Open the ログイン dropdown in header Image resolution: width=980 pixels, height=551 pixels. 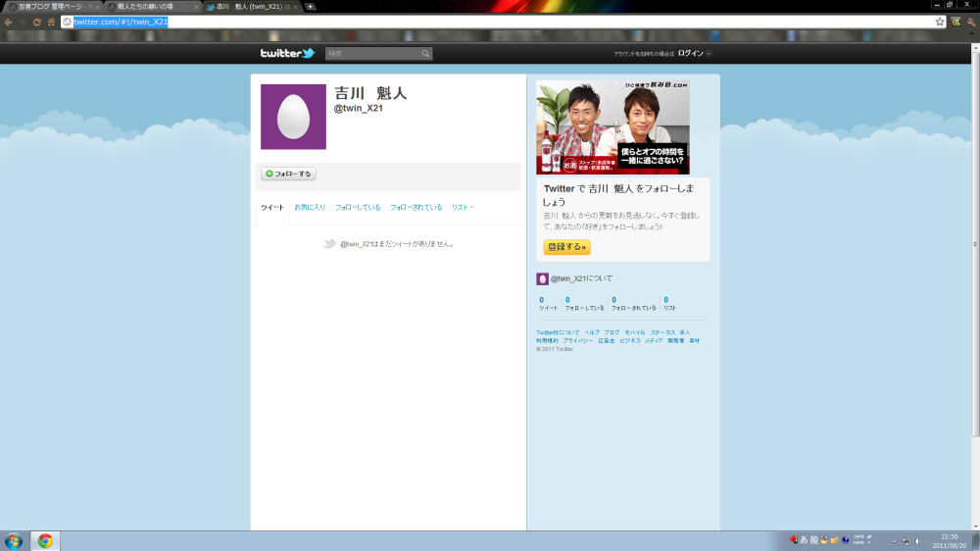tap(695, 54)
